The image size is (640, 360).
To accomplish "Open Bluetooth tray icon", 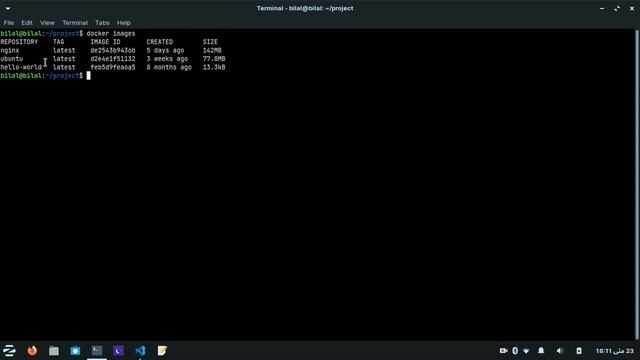I will (515, 351).
